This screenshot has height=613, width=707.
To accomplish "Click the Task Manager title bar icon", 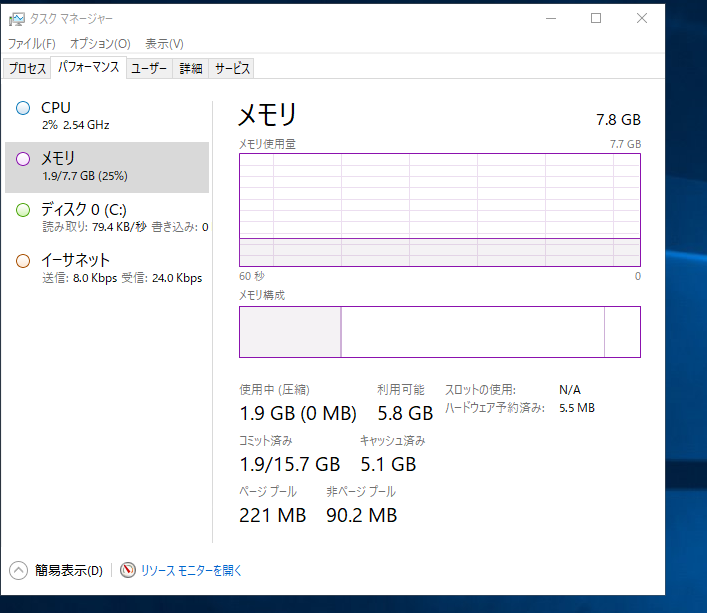I will click(x=17, y=19).
